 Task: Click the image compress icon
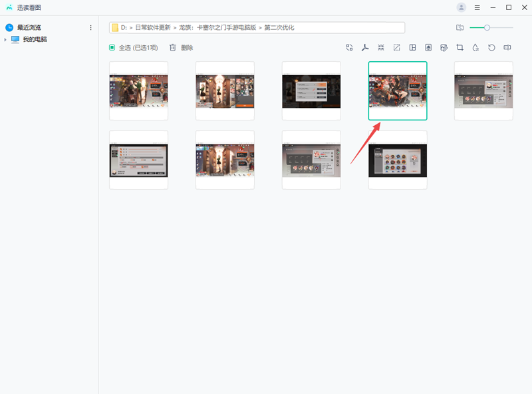tap(381, 48)
